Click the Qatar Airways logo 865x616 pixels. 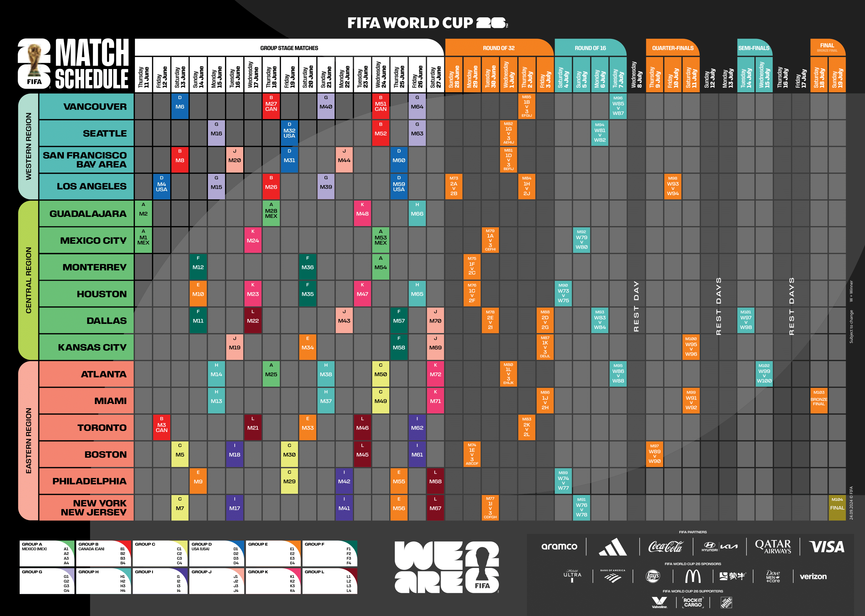[x=773, y=547]
